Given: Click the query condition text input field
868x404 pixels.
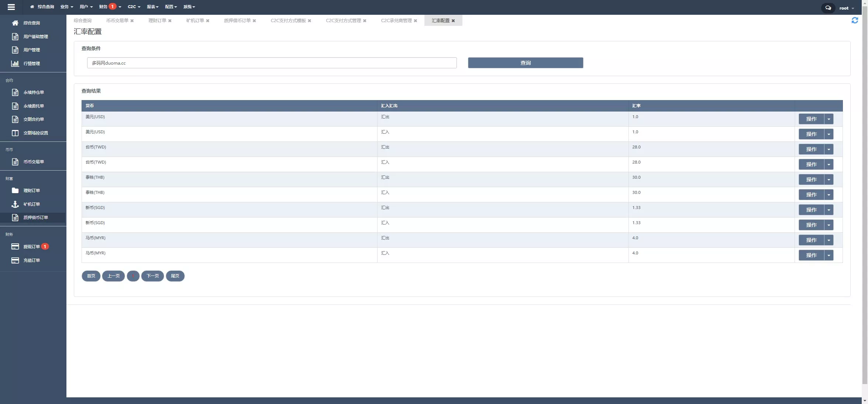Looking at the screenshot, I should 272,63.
